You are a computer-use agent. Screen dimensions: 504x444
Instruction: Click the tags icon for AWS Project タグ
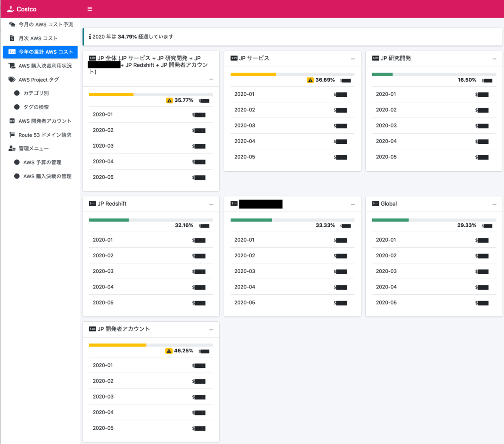click(x=12, y=79)
